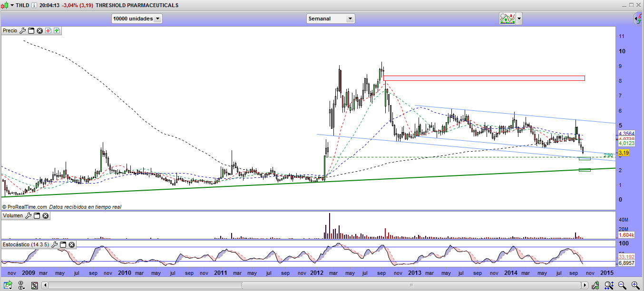
Task: Open the candlestick chart style menu
Action: tap(8, 5)
